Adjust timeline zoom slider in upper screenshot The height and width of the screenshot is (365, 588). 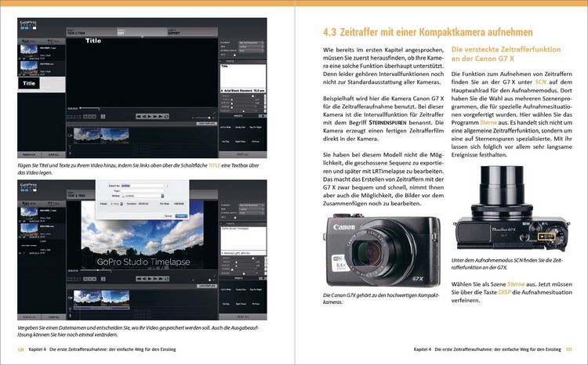[x=202, y=117]
